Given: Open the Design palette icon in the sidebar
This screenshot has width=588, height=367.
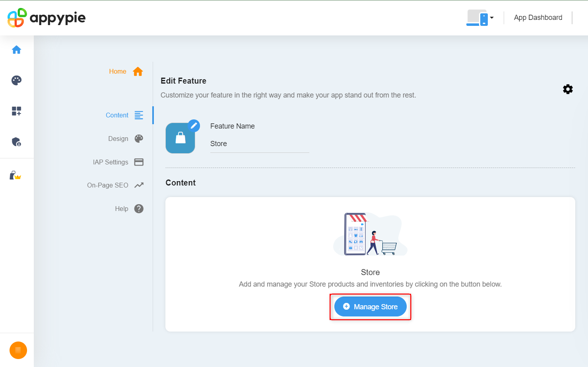Looking at the screenshot, I should pyautogui.click(x=16, y=80).
